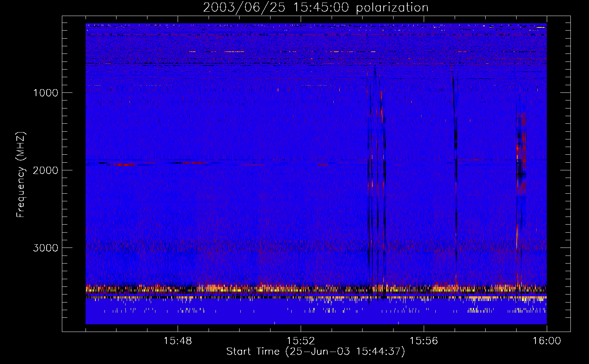Click the plot title '2003/06/25 15:45:00 polarization'
Viewport: 589px width, 364px height.
[x=316, y=8]
